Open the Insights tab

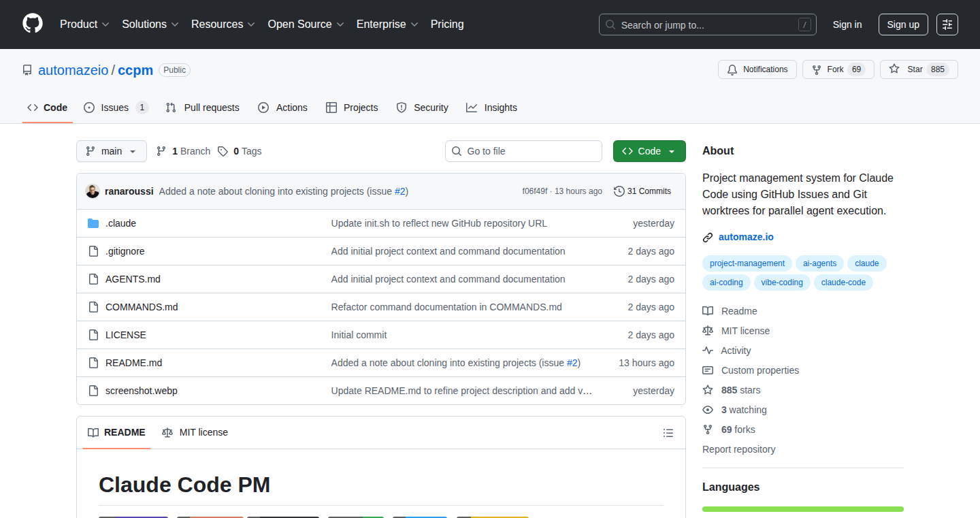(x=491, y=108)
